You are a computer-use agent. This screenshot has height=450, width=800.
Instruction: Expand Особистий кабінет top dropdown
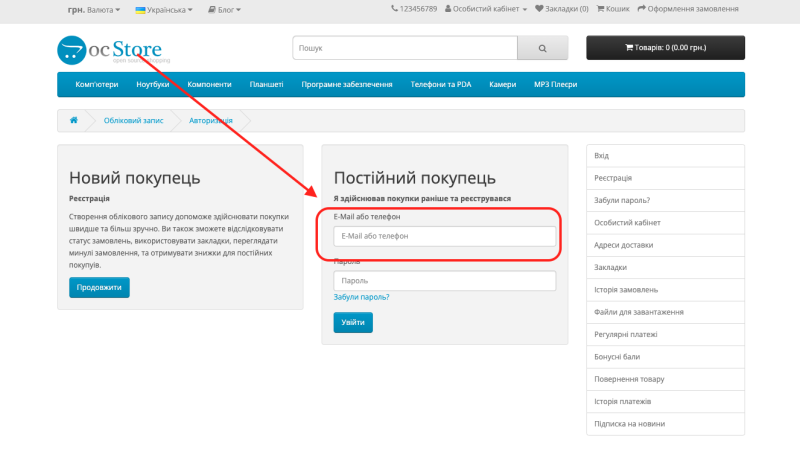(486, 9)
